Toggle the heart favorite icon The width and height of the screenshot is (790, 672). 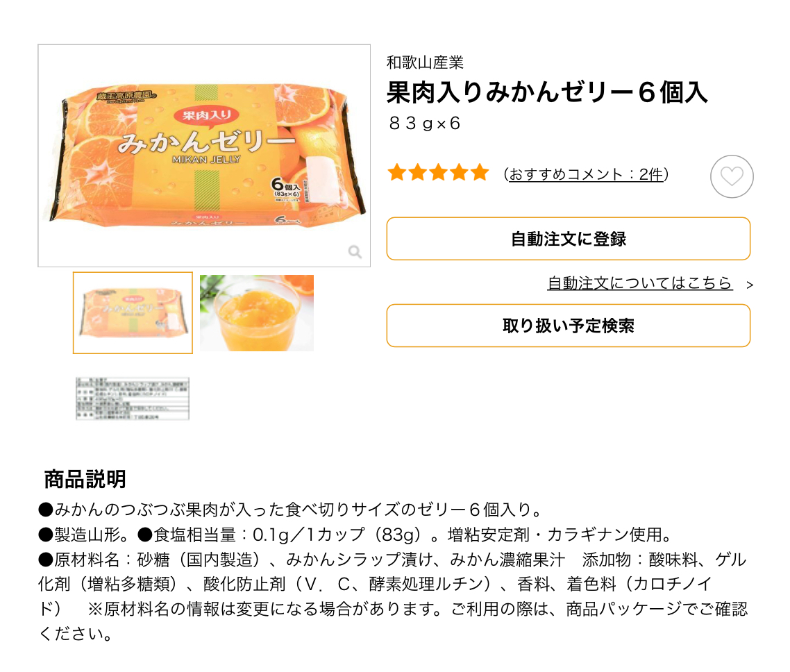(732, 176)
